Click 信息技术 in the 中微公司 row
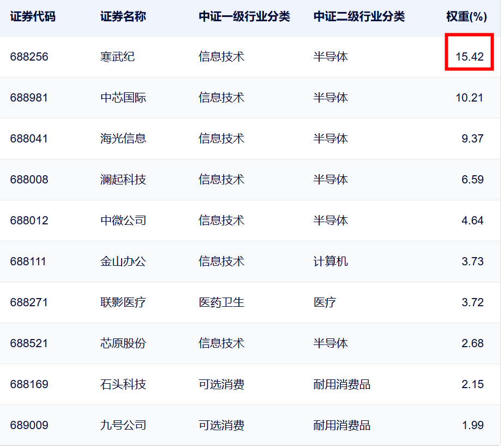Image resolution: width=504 pixels, height=446 pixels. click(x=221, y=221)
